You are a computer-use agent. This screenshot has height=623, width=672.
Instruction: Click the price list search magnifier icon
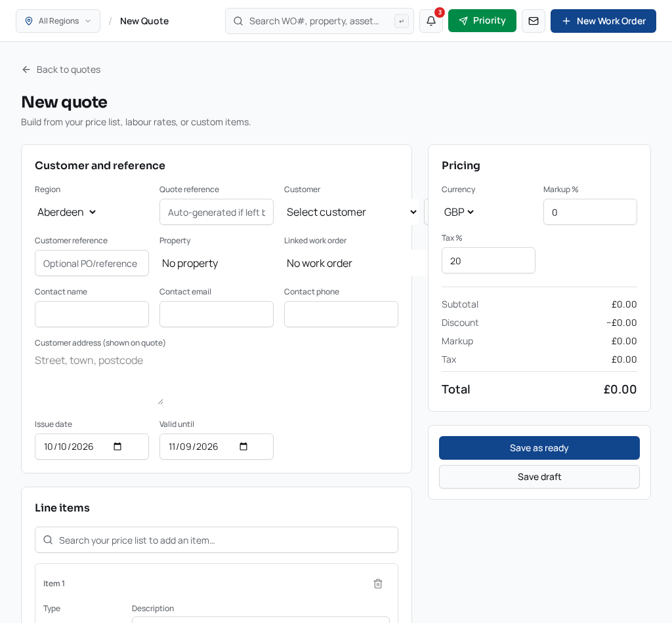click(x=48, y=540)
